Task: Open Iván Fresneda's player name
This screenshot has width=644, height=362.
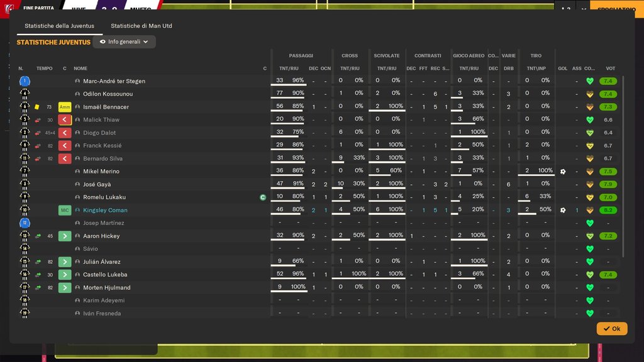Action: coord(102,314)
